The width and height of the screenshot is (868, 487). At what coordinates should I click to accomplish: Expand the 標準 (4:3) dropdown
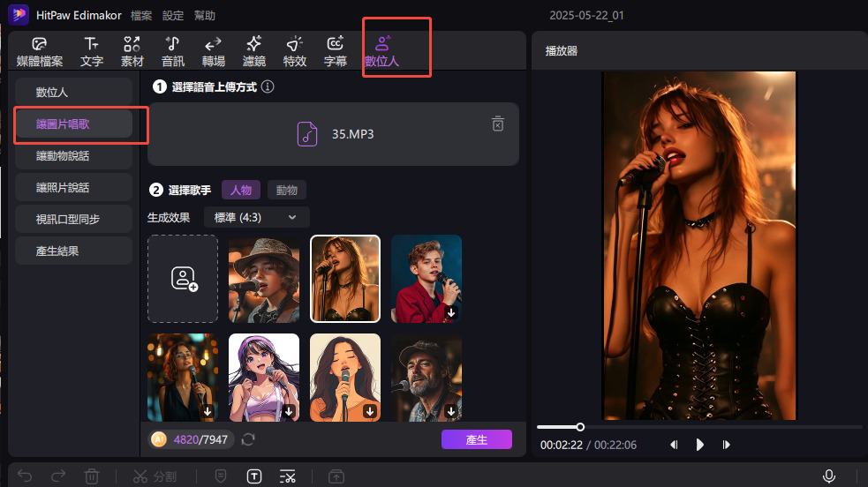coord(256,217)
